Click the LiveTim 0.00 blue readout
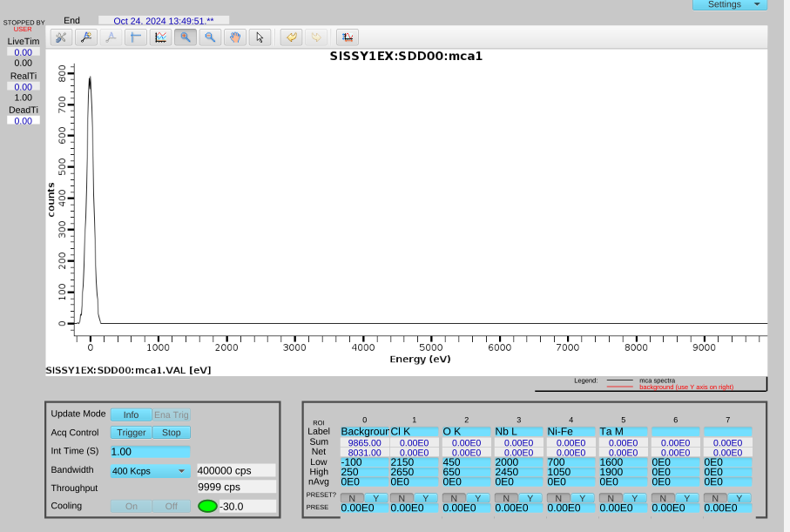 (x=24, y=52)
